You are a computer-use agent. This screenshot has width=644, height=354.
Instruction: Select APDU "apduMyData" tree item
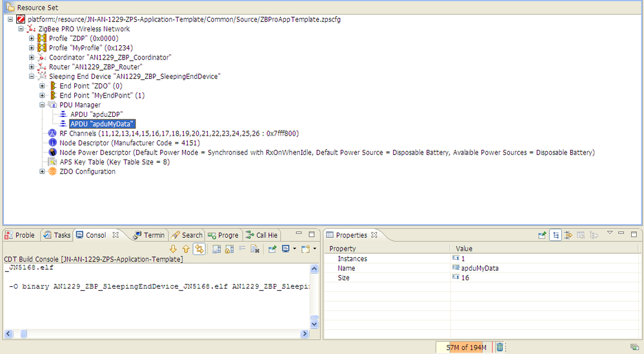tap(102, 124)
